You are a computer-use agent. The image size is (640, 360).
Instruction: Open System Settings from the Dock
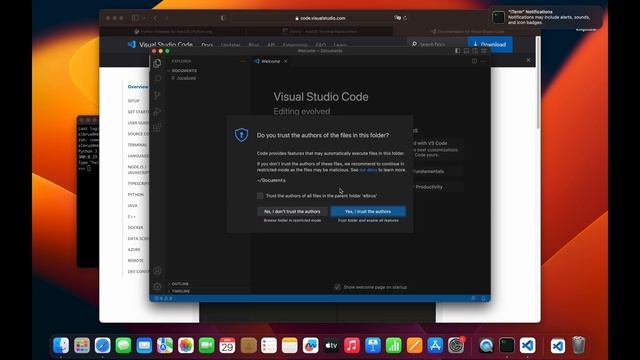click(x=456, y=345)
